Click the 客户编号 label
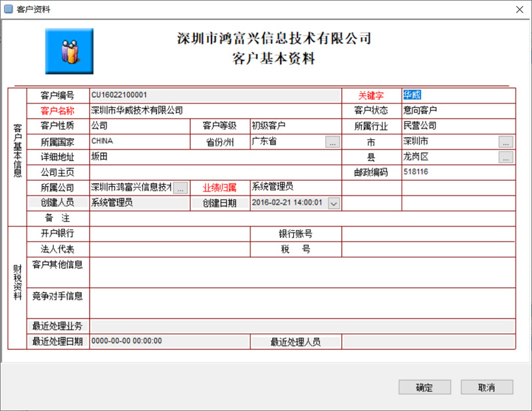532x411 pixels. [x=57, y=95]
